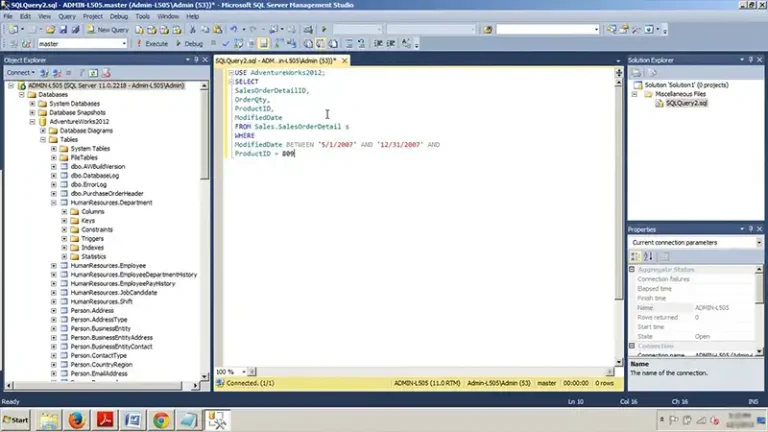This screenshot has height=432, width=768.
Task: Open the Query menu
Action: pos(67,16)
